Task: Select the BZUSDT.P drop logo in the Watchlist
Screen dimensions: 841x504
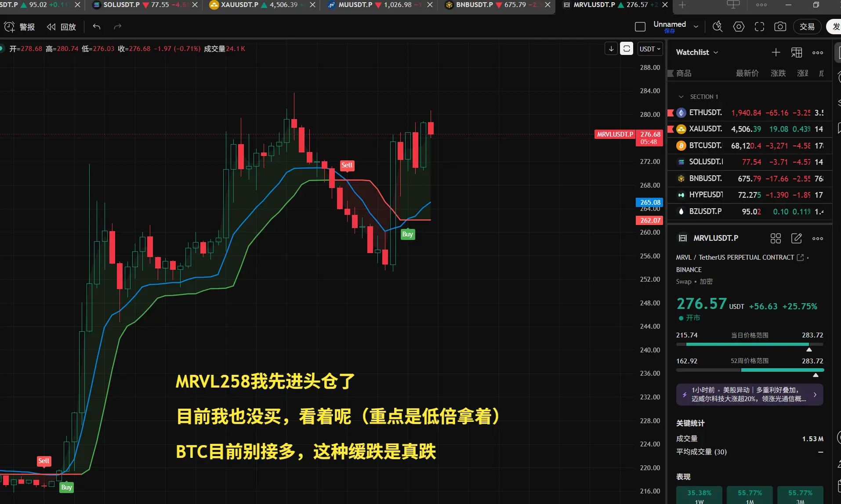Action: (681, 212)
